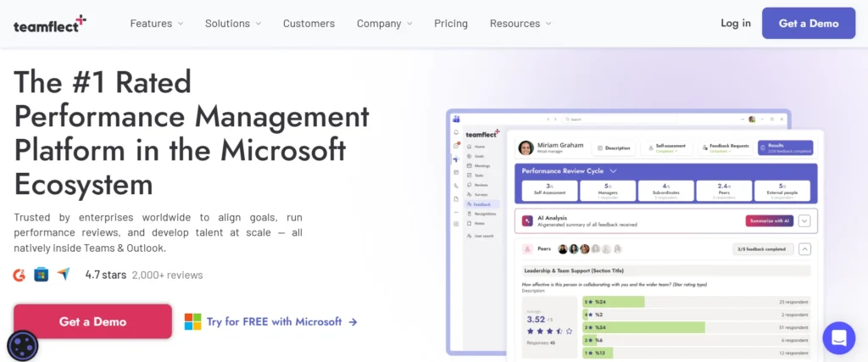
Task: Open Meetings in the preview sidebar
Action: [478, 165]
